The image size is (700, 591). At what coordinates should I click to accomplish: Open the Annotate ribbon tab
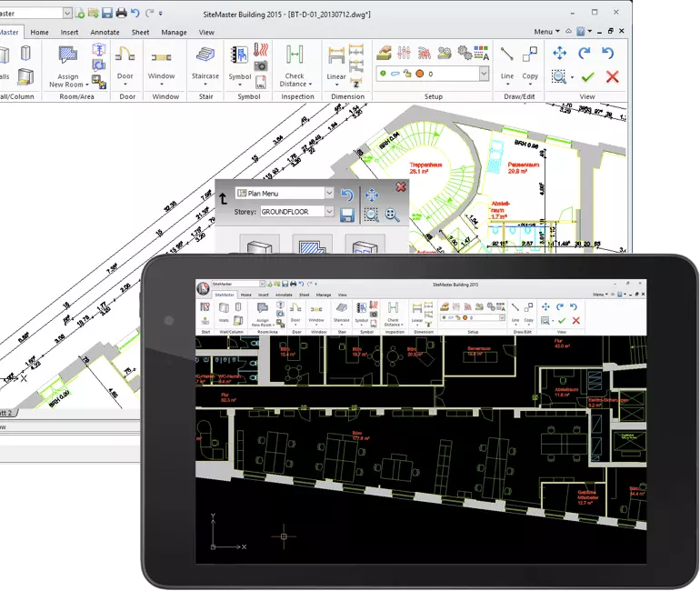[x=105, y=32]
